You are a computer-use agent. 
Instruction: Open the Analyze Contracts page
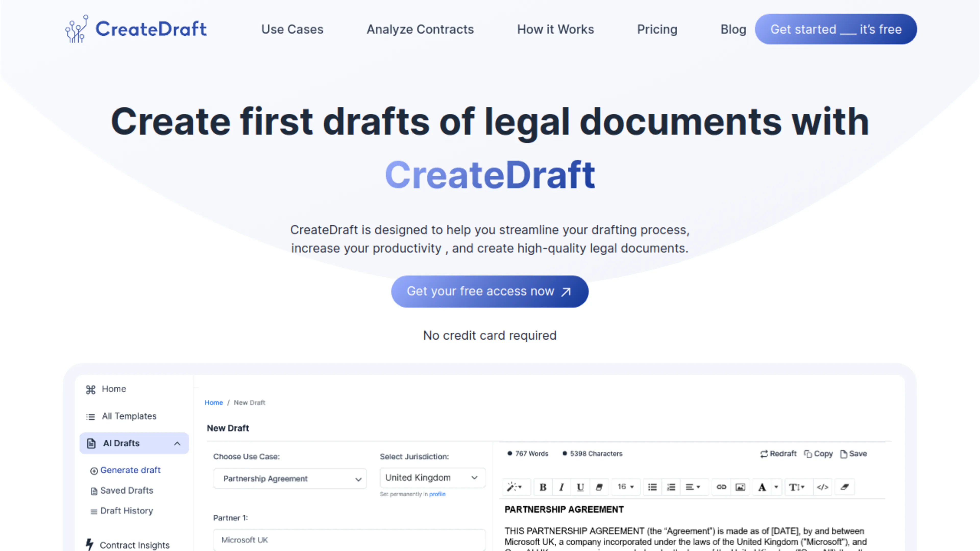click(x=420, y=29)
